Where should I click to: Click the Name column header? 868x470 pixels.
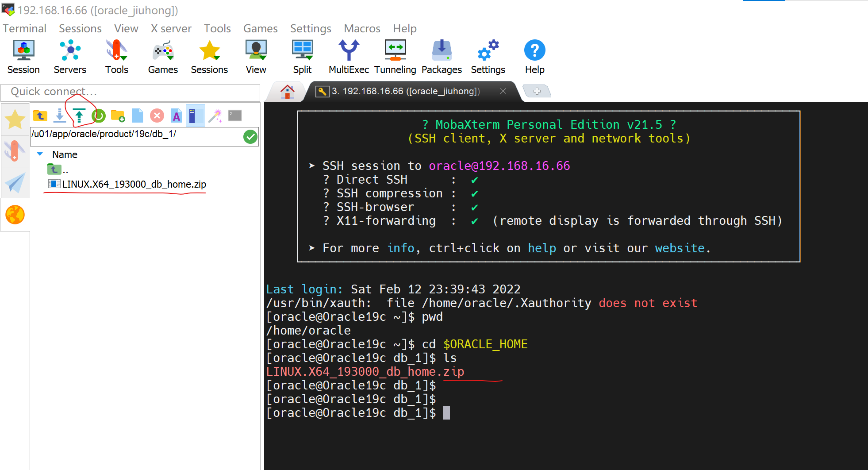[65, 154]
